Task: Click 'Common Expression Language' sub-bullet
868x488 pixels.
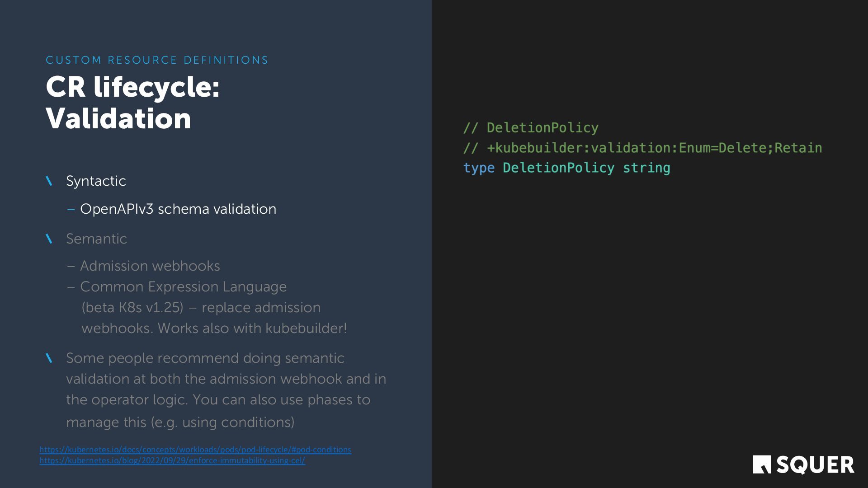Action: pyautogui.click(x=183, y=287)
